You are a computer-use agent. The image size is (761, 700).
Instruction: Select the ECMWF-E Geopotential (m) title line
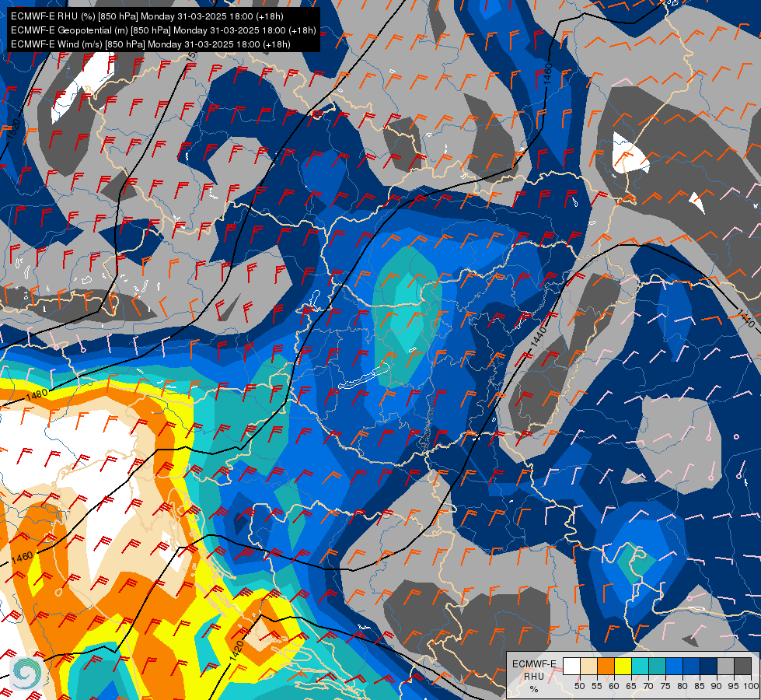163,30
